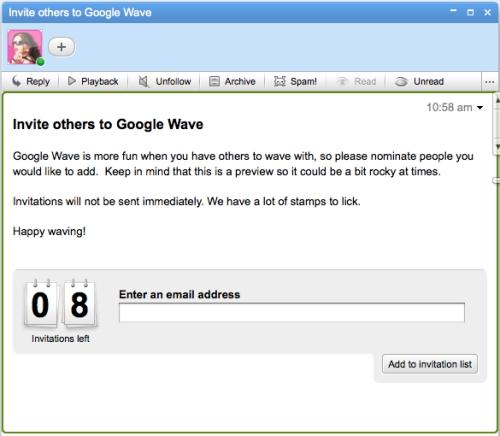
Task: Open the toolbar overflow menu (three dots)
Action: 490,82
